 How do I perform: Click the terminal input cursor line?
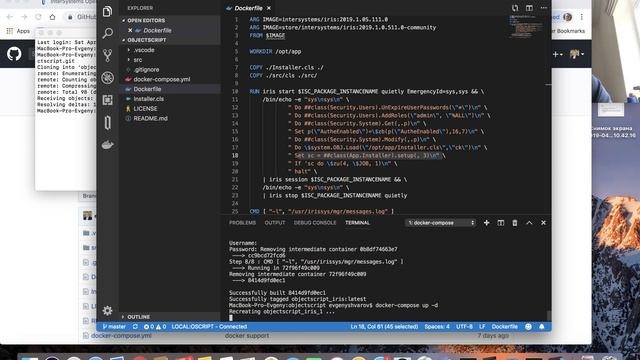[231, 318]
